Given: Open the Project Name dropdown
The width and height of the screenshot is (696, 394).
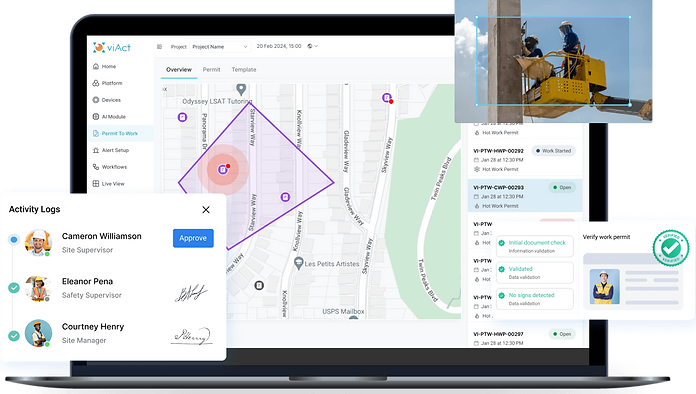Looking at the screenshot, I should [x=220, y=47].
